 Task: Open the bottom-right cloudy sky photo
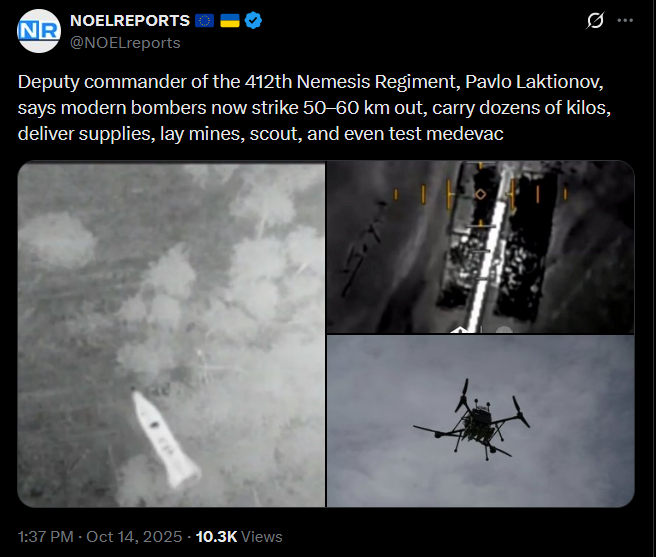[x=480, y=421]
